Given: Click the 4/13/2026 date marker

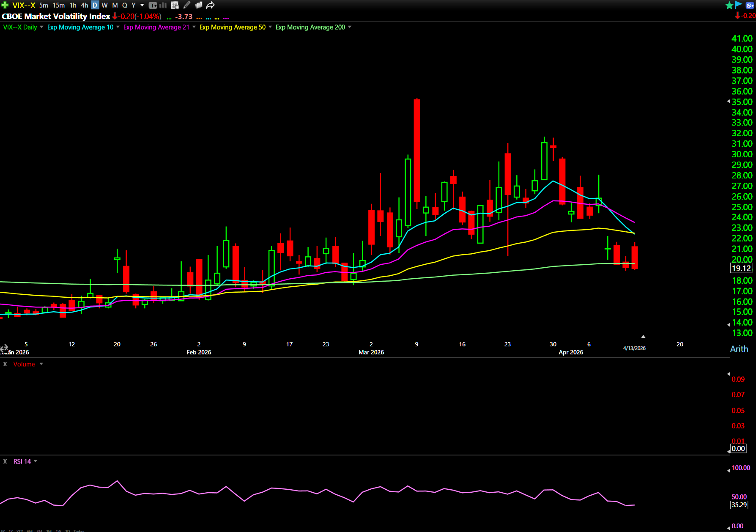Looking at the screenshot, I should coord(634,348).
